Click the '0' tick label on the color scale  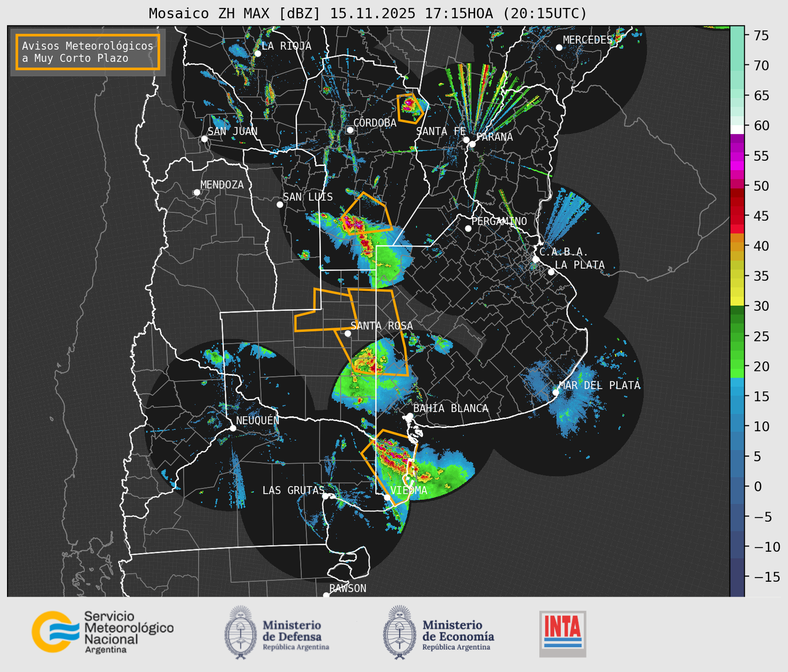pyautogui.click(x=758, y=486)
